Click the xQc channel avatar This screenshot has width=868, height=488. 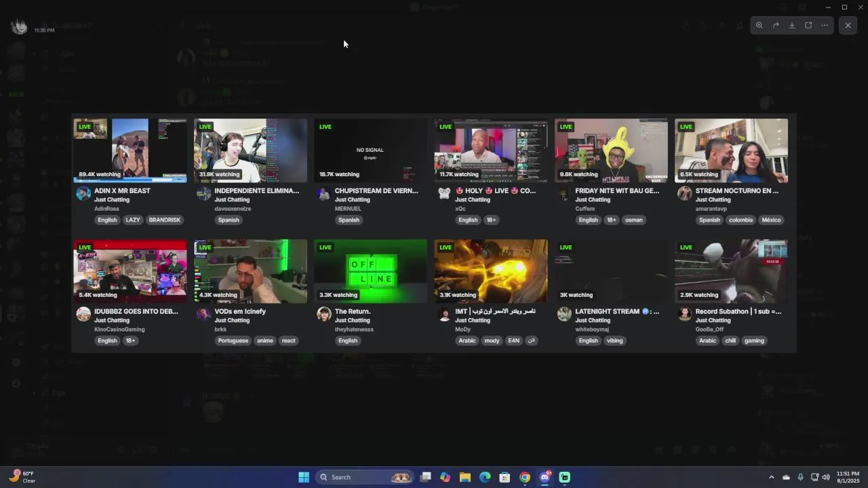444,194
